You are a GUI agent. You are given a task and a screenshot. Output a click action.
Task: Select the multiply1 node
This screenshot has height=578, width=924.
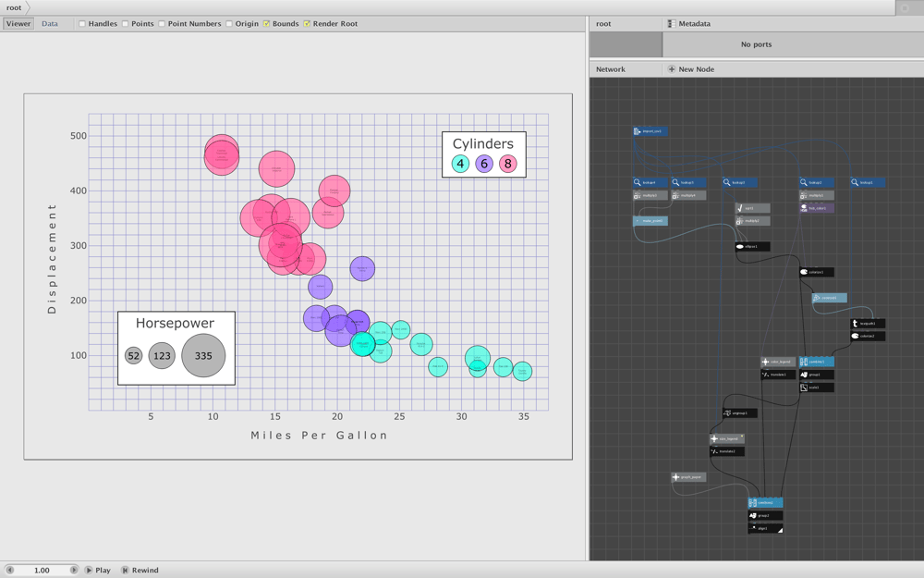pyautogui.click(x=816, y=195)
